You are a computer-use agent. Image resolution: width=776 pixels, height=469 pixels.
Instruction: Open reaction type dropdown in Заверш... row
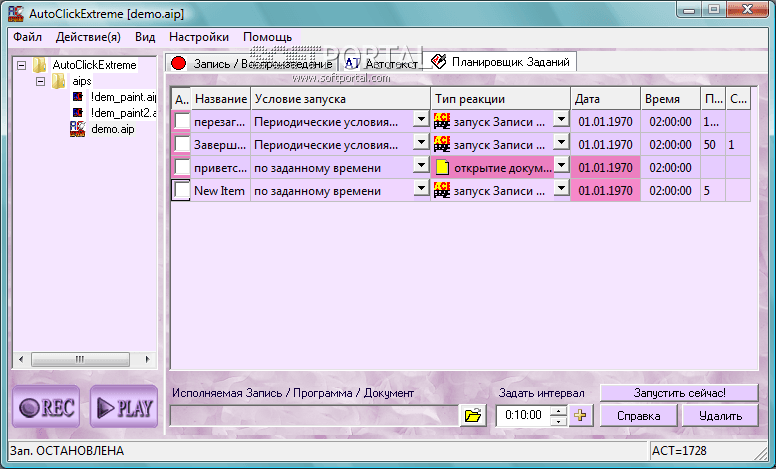tap(561, 142)
